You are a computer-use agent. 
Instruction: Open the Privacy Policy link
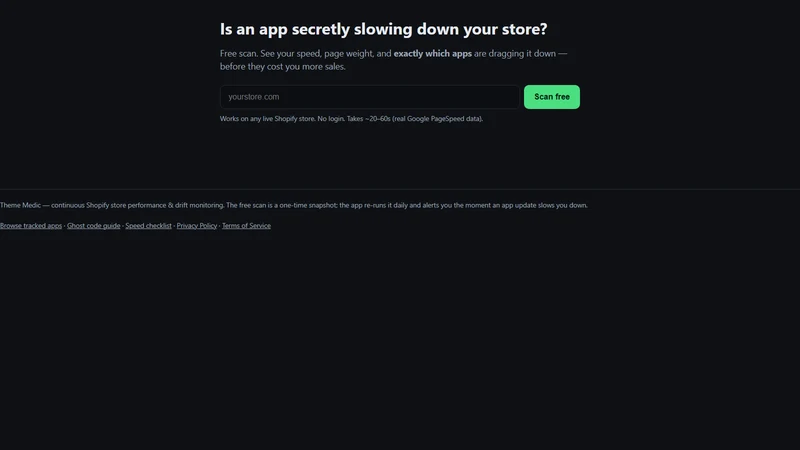coord(196,226)
